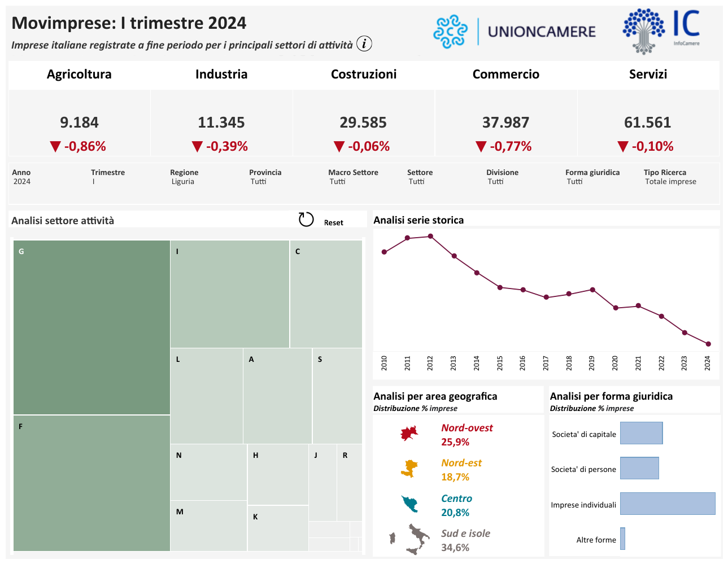728x564 pixels.
Task: Click the info icon beside the subtitle
Action: pos(364,43)
